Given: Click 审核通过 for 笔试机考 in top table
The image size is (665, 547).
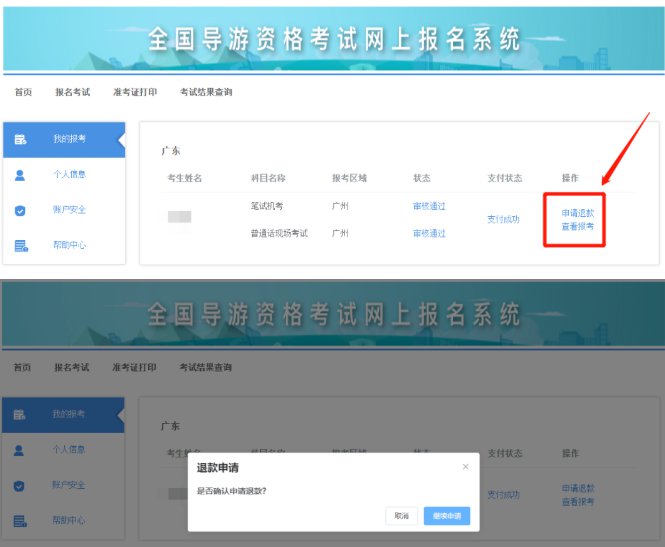Looking at the screenshot, I should point(429,206).
